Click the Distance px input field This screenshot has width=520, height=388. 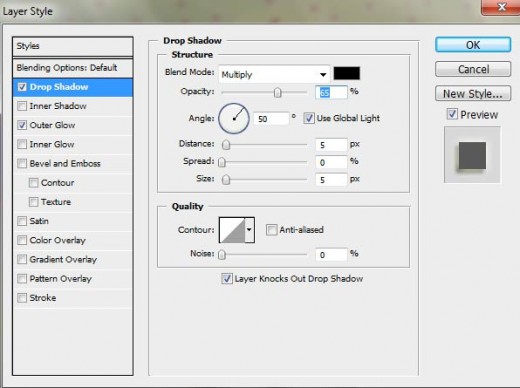(331, 145)
